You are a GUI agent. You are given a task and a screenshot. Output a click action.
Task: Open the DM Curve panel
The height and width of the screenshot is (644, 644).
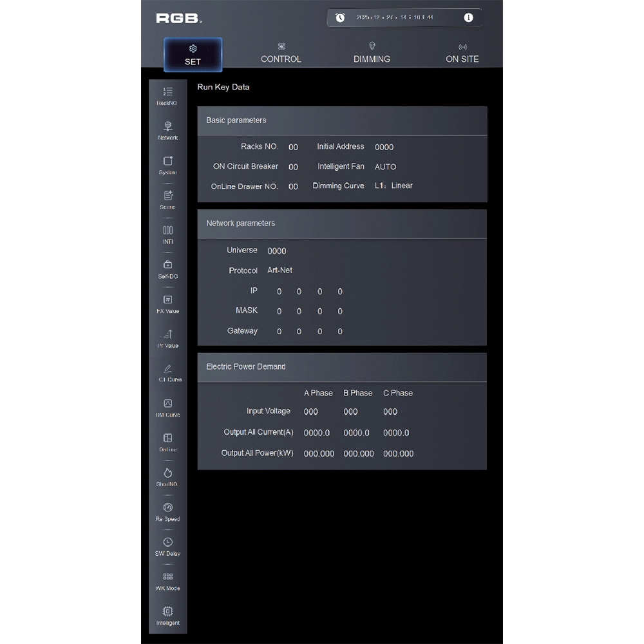pyautogui.click(x=167, y=408)
